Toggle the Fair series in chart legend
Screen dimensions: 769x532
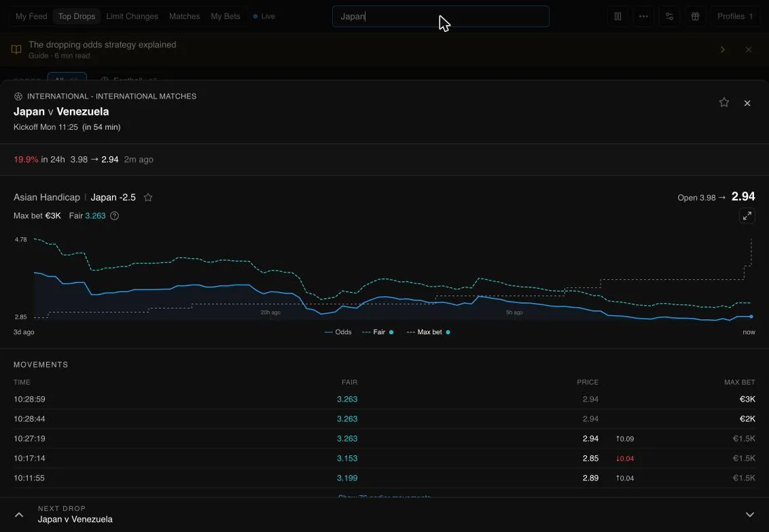(378, 332)
